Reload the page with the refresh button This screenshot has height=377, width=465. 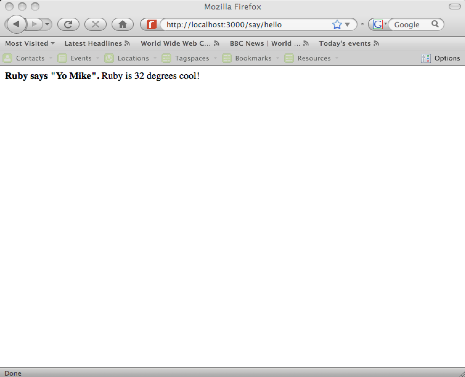(68, 24)
